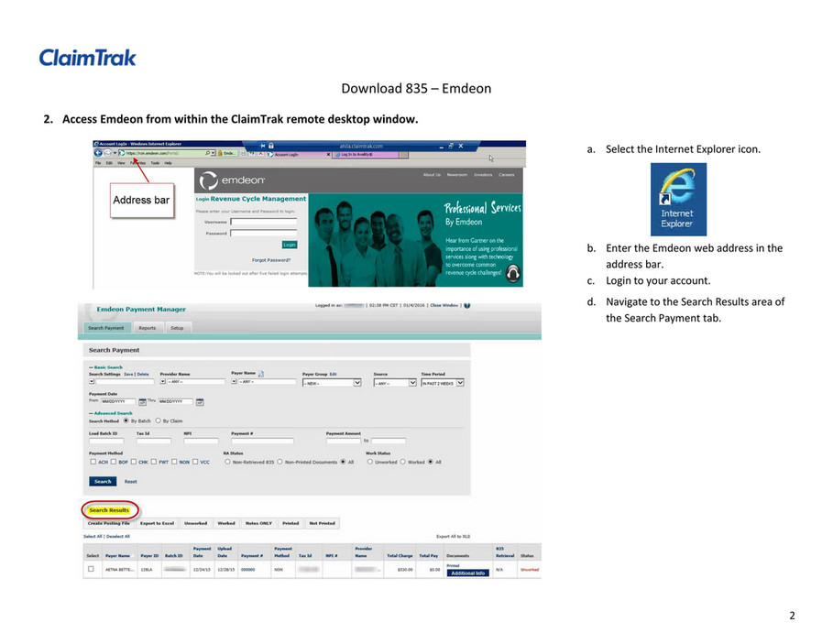The width and height of the screenshot is (833, 644).
Task: Click the Emdeon logo in page header
Action: (x=232, y=180)
